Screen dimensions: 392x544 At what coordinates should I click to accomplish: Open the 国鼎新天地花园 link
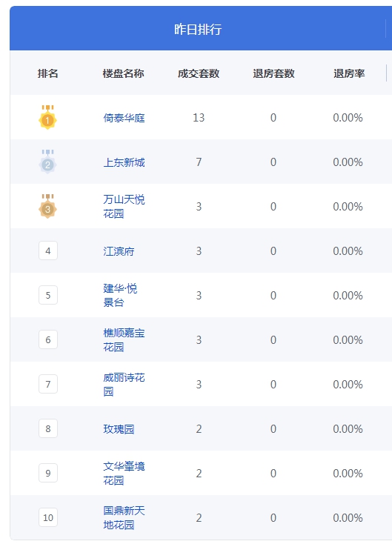click(x=124, y=517)
